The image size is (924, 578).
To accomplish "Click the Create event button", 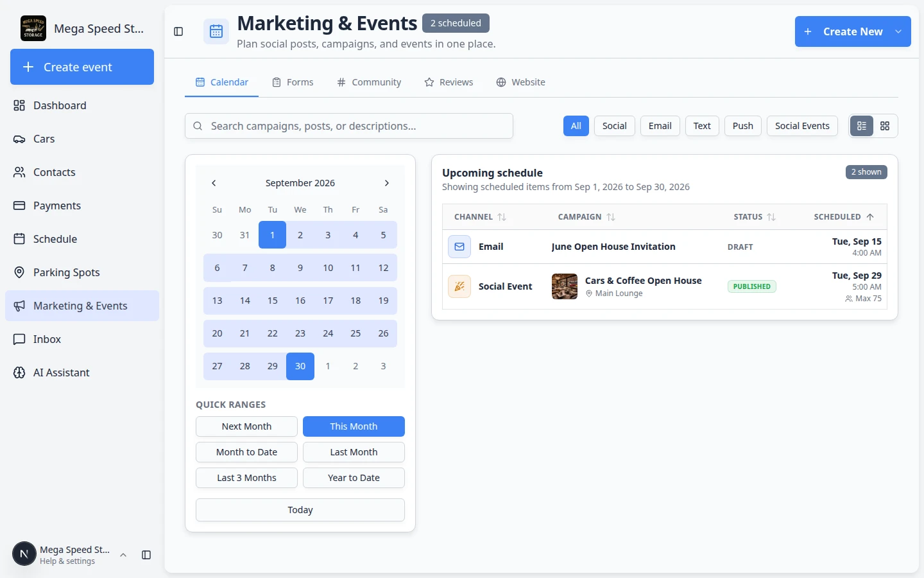I will 82,67.
